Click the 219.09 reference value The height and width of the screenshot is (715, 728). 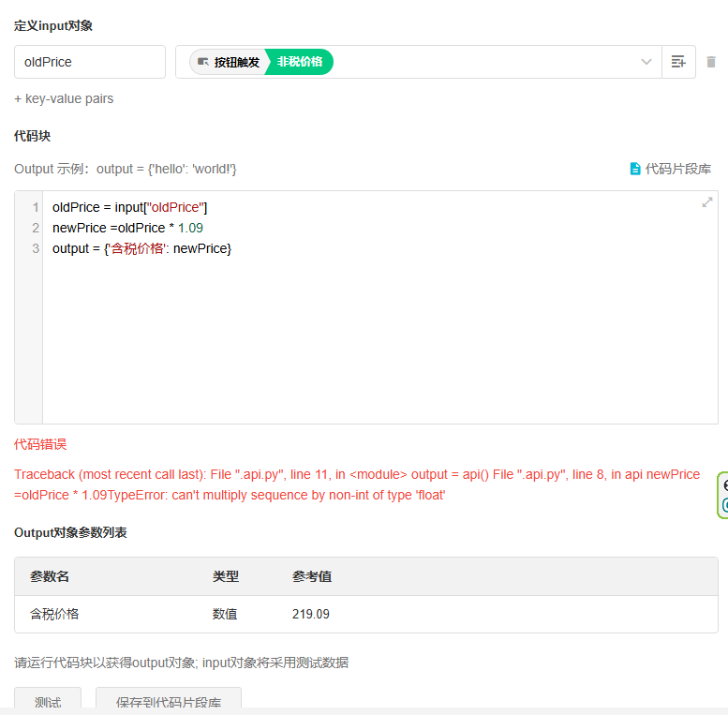coord(311,614)
